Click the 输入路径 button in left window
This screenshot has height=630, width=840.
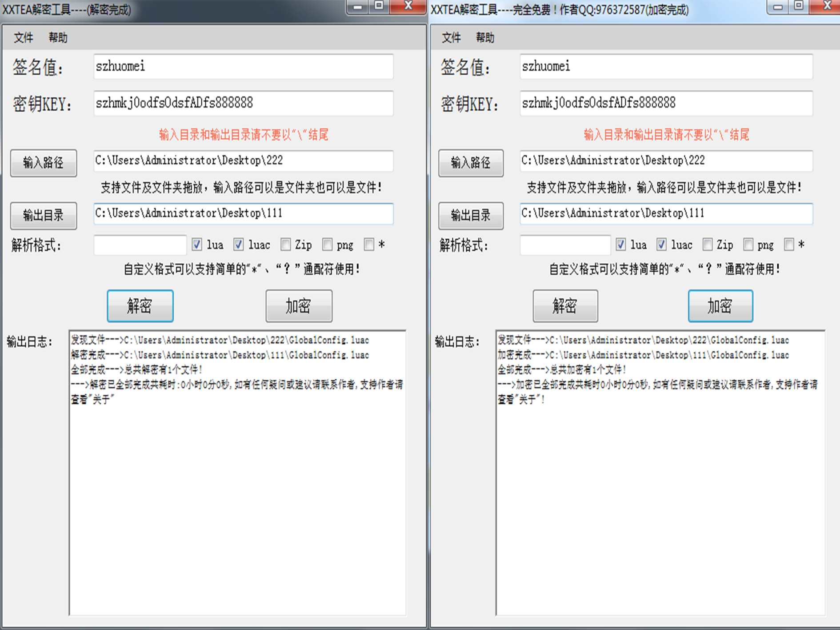43,163
